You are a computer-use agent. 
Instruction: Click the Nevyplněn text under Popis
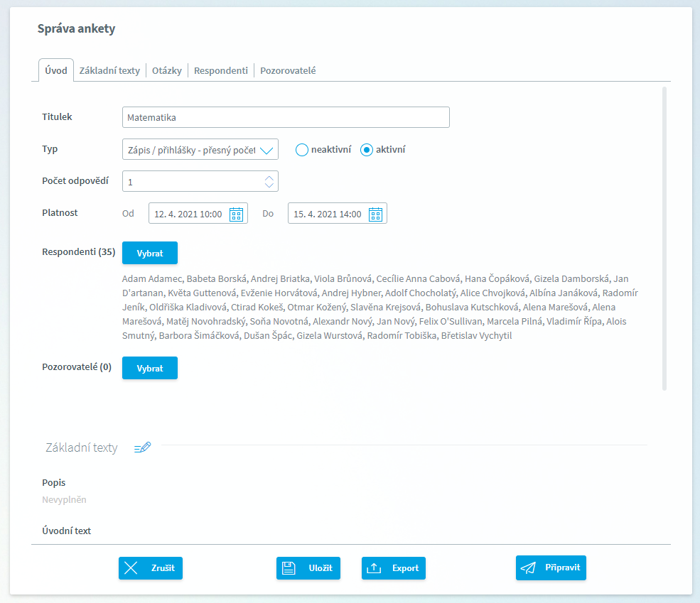[x=64, y=499]
